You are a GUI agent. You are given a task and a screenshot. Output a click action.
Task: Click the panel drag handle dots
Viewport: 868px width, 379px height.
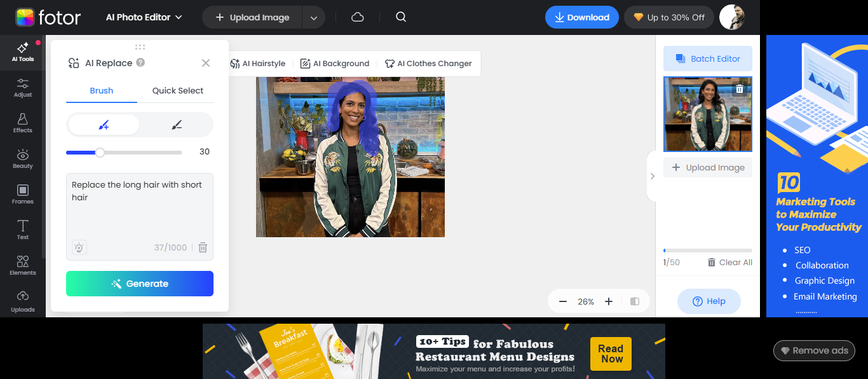click(x=140, y=46)
